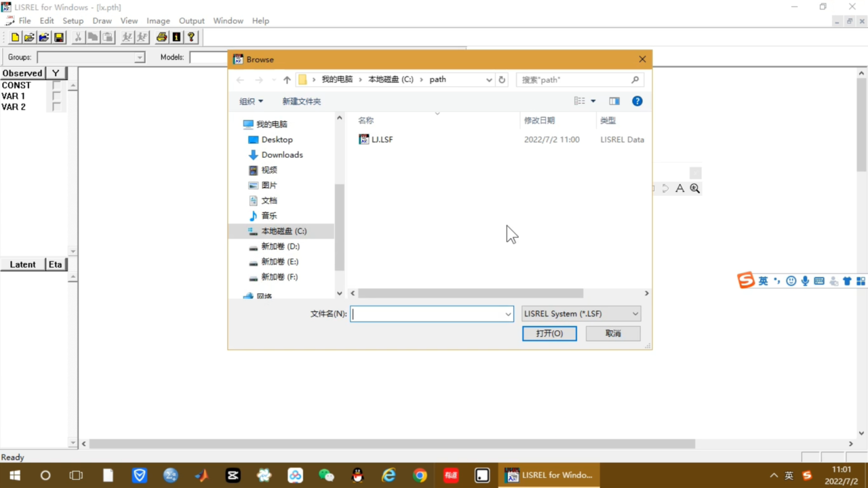This screenshot has height=488, width=868.
Task: Select the LJ.LSF file
Action: point(376,140)
